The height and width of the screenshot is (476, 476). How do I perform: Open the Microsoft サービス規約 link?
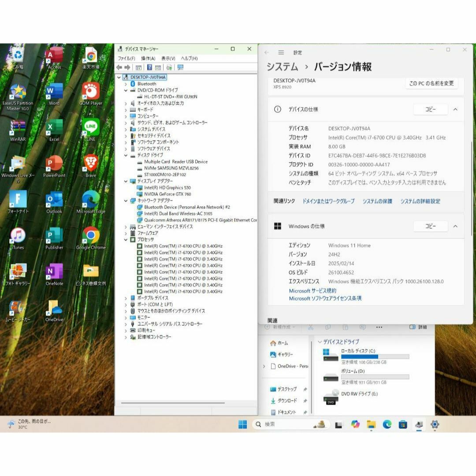coord(312,291)
